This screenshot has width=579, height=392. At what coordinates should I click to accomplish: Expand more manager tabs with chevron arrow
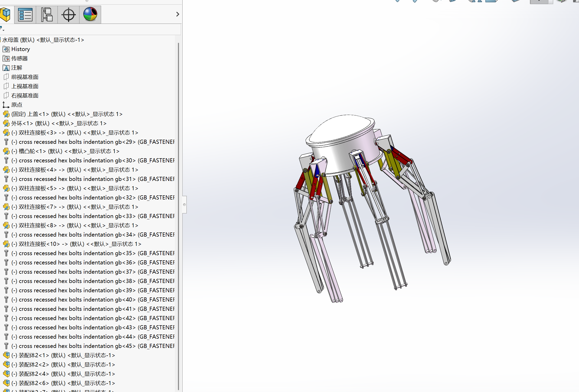177,14
